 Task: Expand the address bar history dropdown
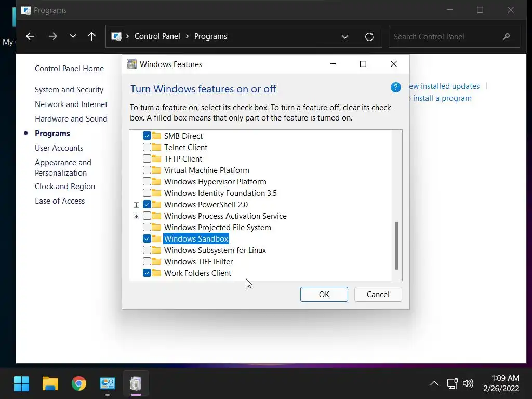pos(345,37)
